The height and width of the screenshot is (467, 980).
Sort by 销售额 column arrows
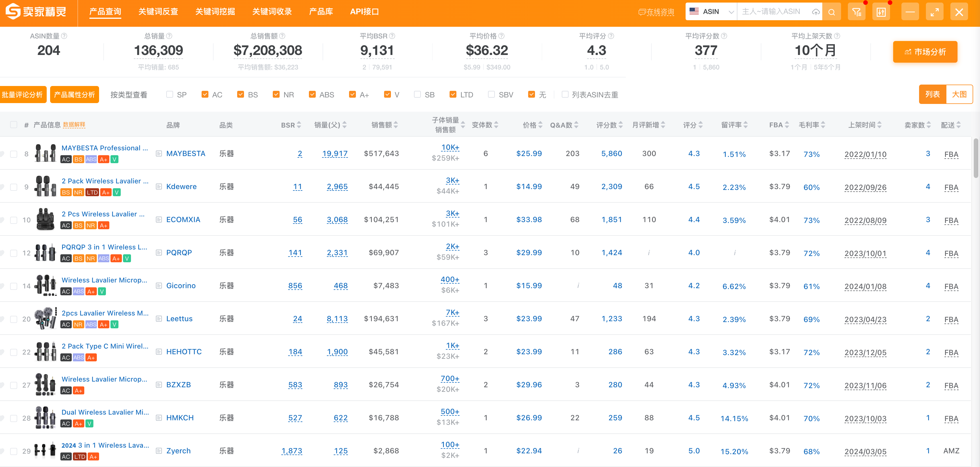[x=396, y=125]
